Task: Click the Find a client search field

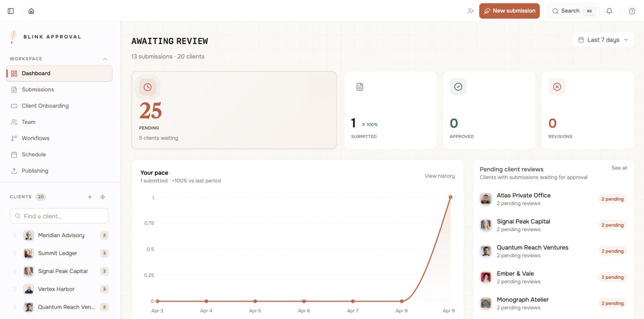Action: point(59,216)
